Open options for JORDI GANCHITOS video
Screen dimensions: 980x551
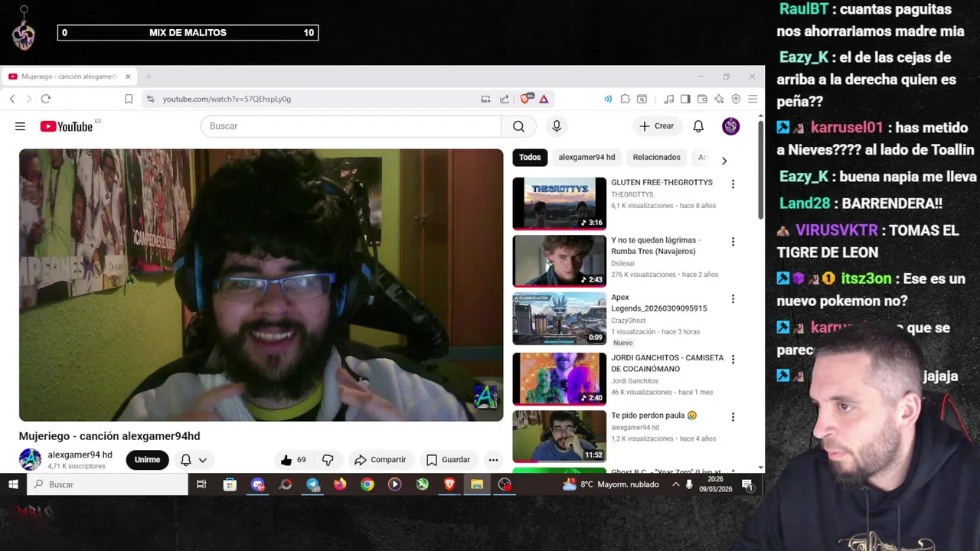(733, 359)
